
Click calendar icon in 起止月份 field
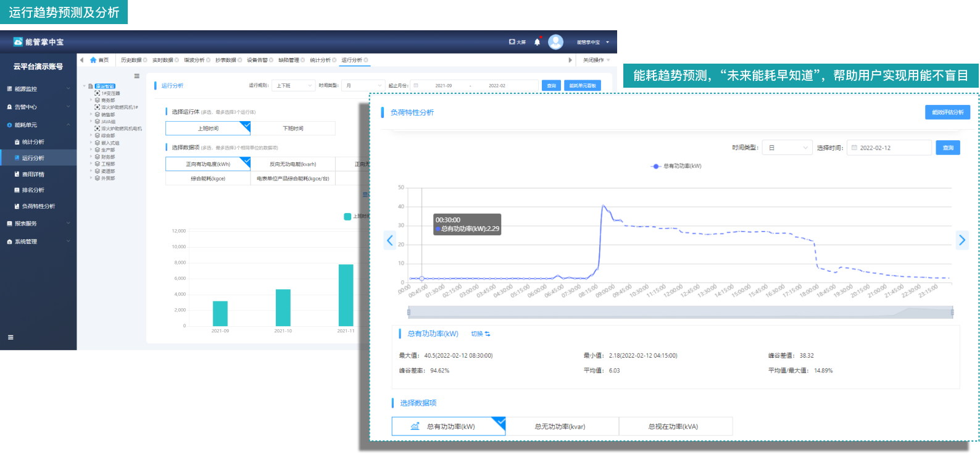click(416, 86)
